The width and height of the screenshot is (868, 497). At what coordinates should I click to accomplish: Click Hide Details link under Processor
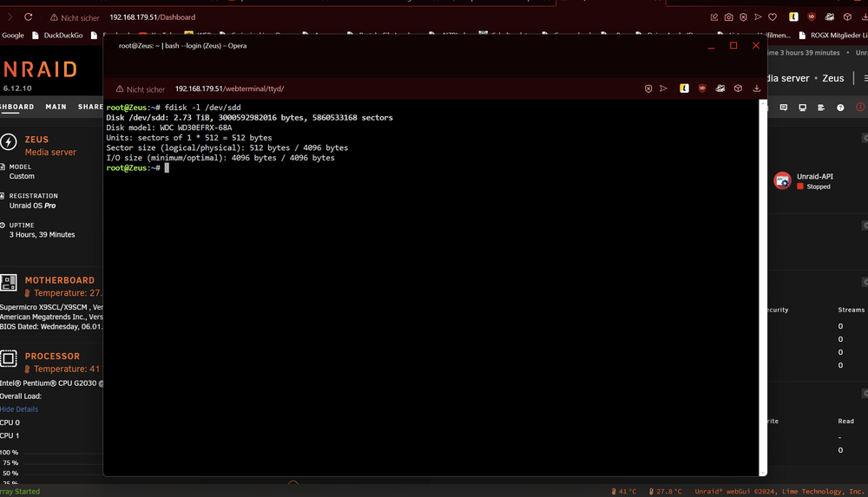tap(19, 409)
